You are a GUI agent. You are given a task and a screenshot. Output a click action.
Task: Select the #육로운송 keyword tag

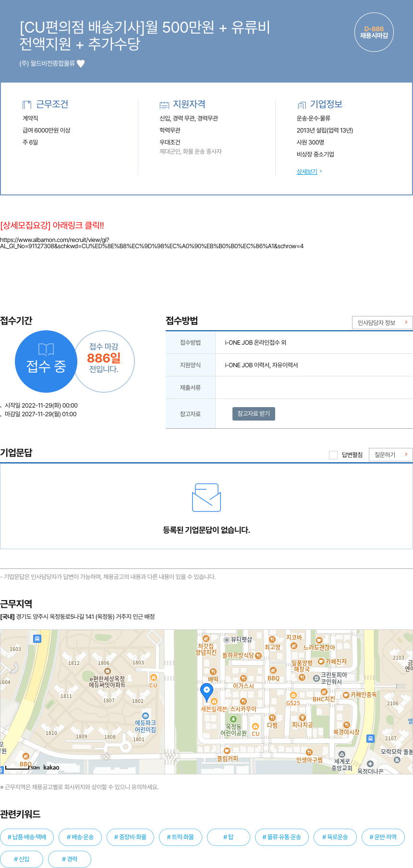click(x=335, y=837)
